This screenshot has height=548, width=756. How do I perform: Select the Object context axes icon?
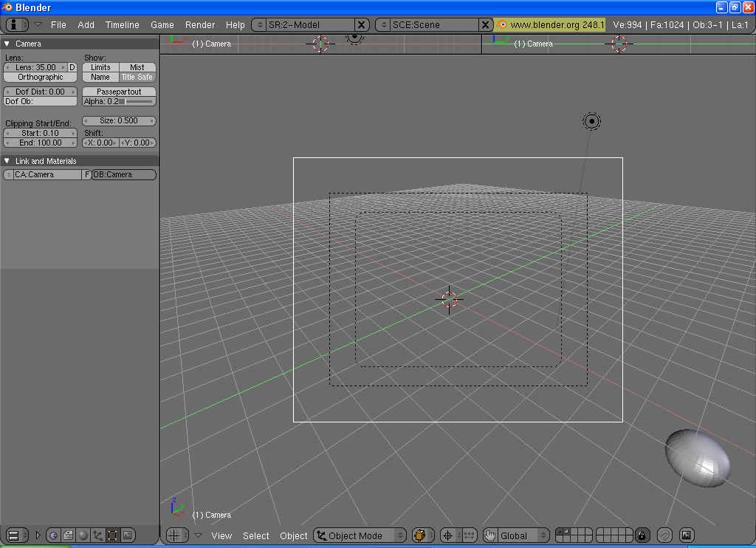[x=97, y=535]
